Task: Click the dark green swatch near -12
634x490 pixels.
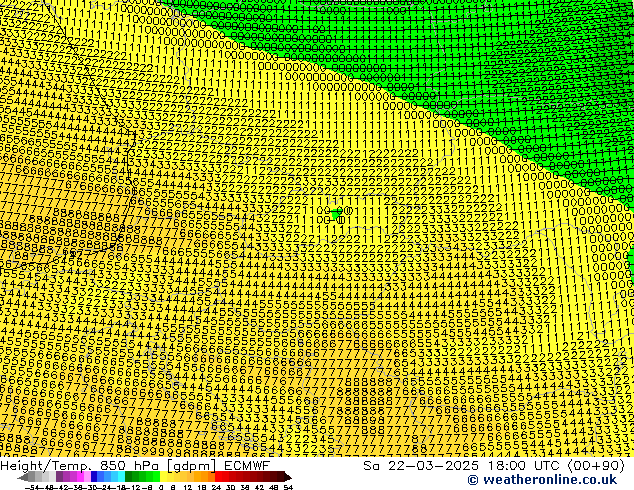Action: [x=128, y=477]
